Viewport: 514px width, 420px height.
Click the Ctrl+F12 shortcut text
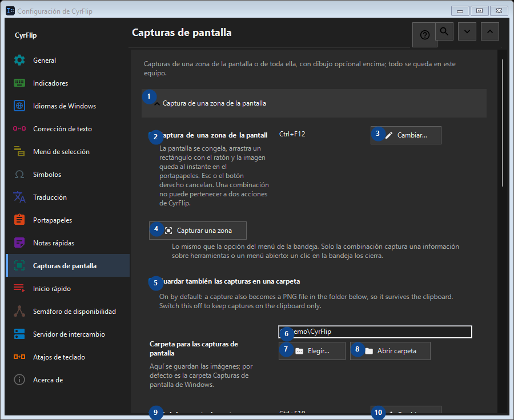[x=292, y=134]
